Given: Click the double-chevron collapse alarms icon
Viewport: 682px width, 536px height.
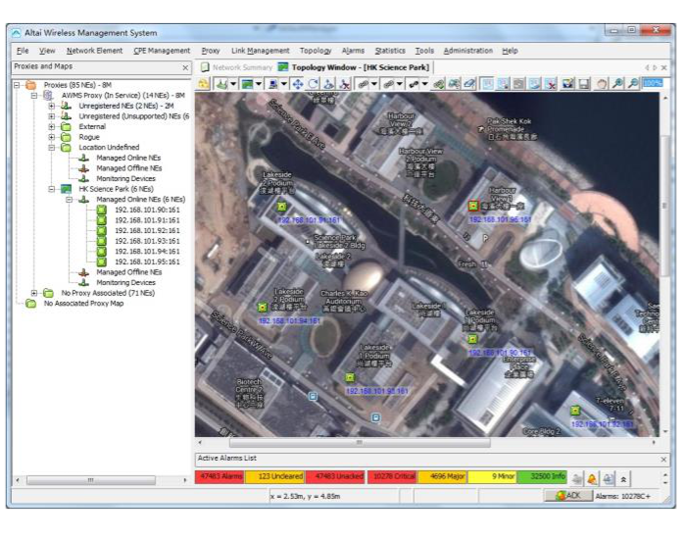Looking at the screenshot, I should 623,479.
